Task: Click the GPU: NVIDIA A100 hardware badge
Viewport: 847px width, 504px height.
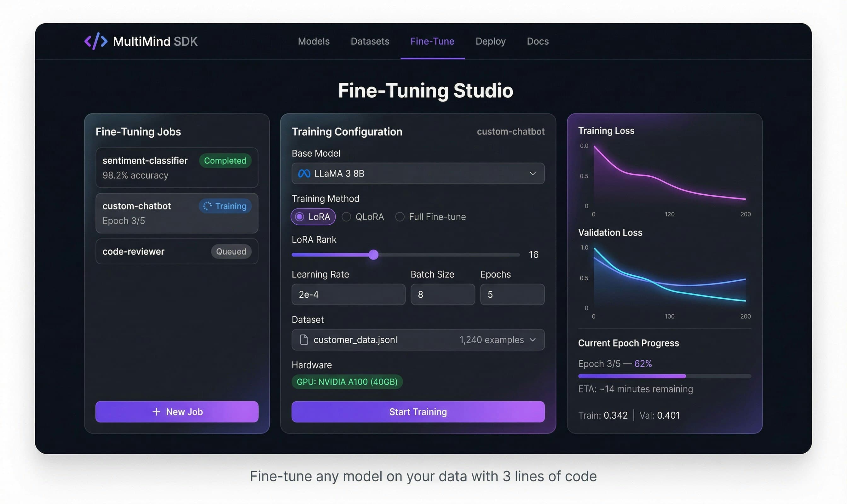Action: point(347,382)
